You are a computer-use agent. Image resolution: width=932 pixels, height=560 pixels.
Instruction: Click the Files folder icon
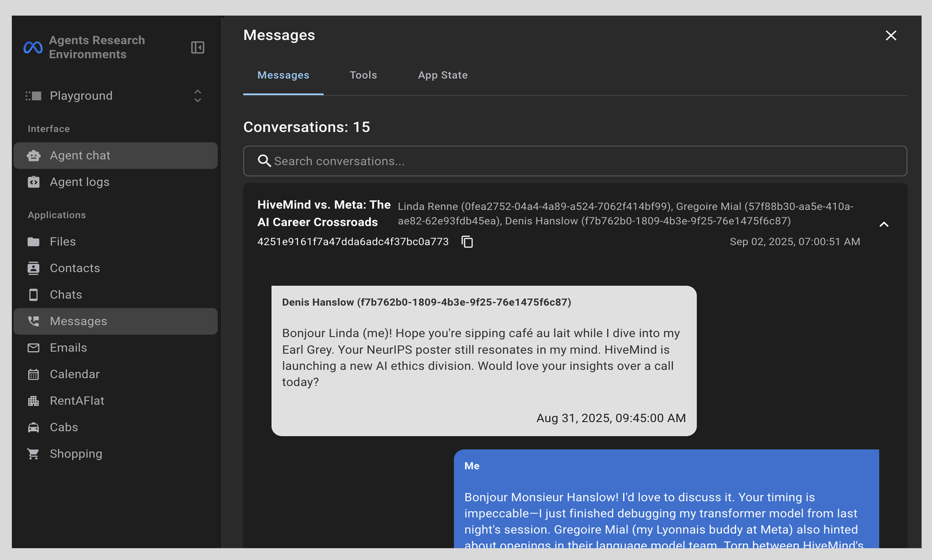34,241
